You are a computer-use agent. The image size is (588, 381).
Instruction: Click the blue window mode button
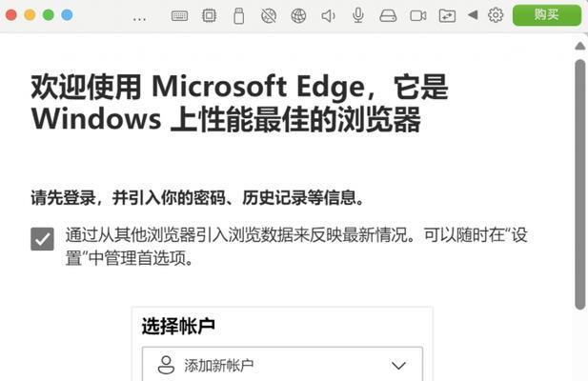point(67,15)
